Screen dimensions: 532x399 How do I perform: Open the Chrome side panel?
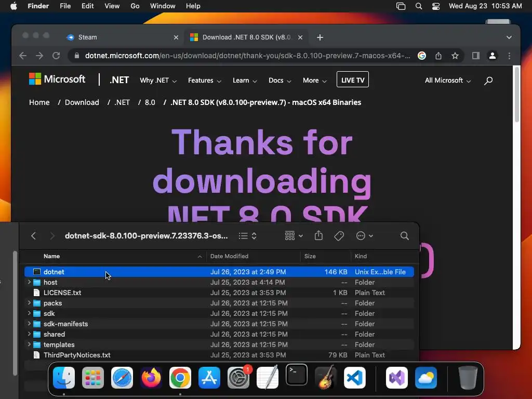point(476,56)
